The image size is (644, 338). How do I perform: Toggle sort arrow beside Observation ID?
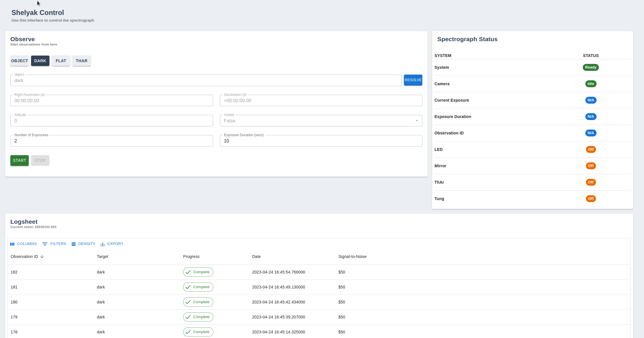click(42, 257)
